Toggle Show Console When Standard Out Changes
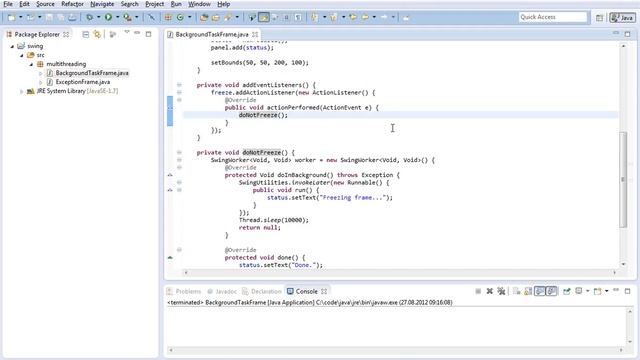This screenshot has width=640, height=360. coord(540,291)
